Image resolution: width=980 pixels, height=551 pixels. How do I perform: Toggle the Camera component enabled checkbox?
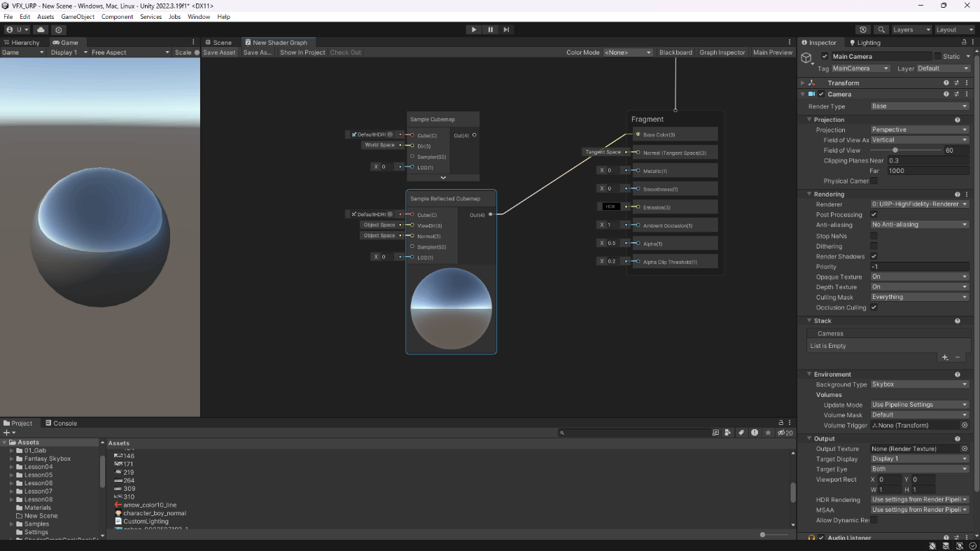(x=821, y=94)
